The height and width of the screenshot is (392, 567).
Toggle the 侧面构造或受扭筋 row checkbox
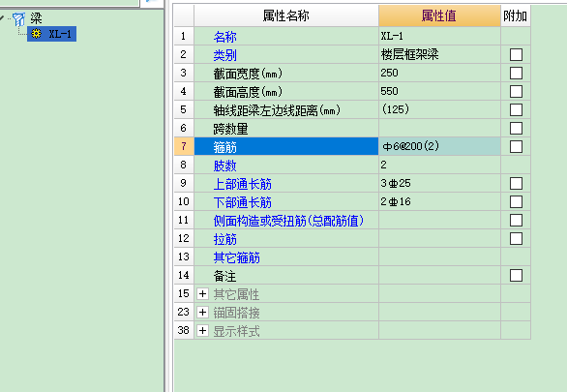(516, 221)
